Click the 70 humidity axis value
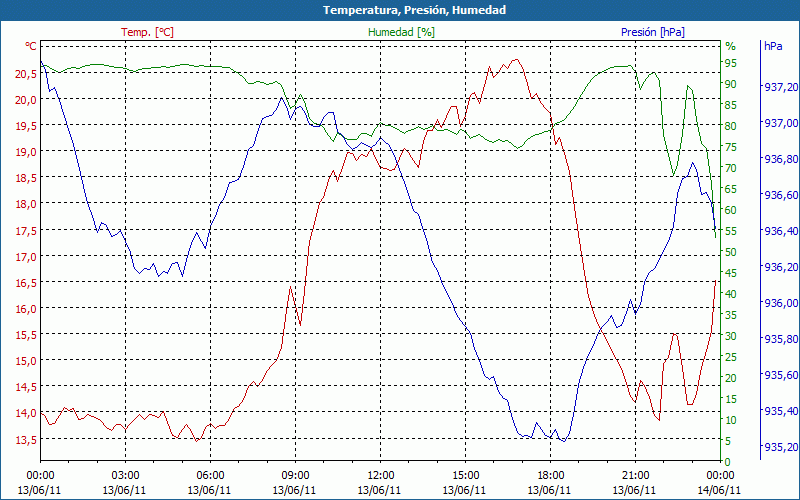The width and height of the screenshot is (800, 500). 731,168
